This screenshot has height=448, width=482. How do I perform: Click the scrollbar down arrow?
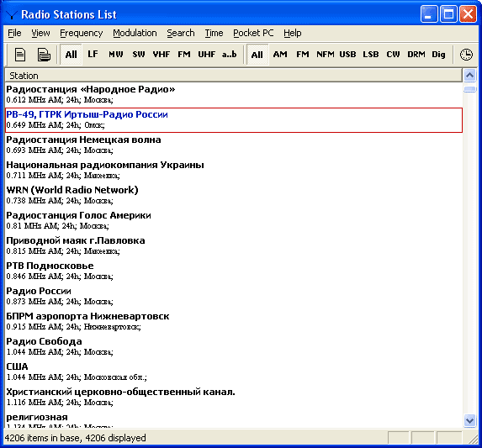pos(469,420)
